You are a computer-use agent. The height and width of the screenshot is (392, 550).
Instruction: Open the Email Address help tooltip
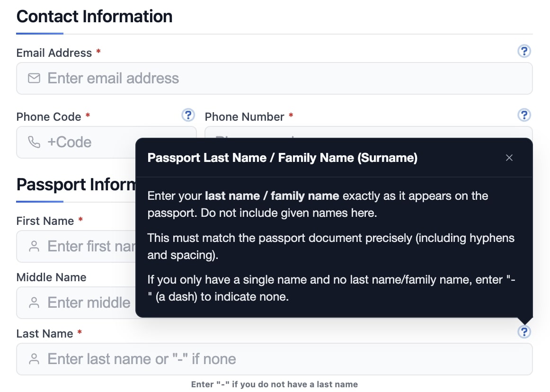pos(524,51)
